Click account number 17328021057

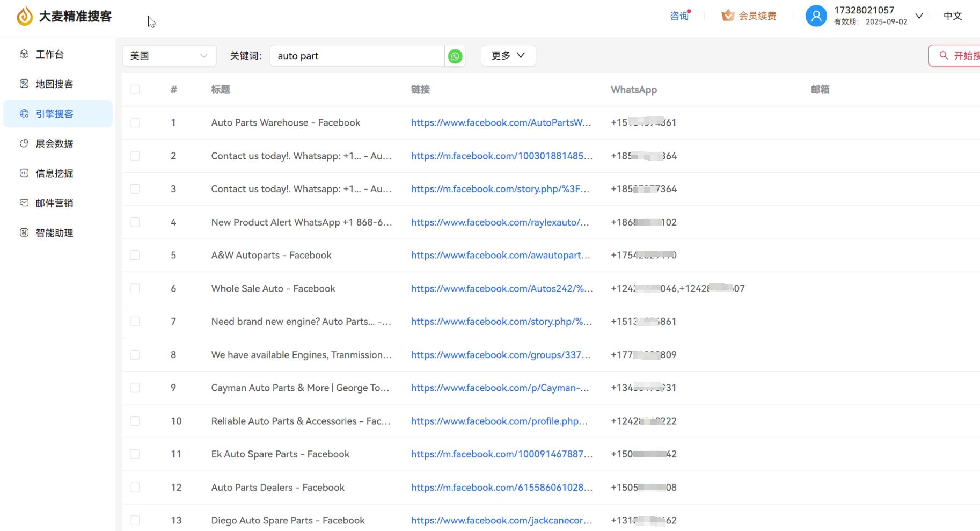point(864,10)
